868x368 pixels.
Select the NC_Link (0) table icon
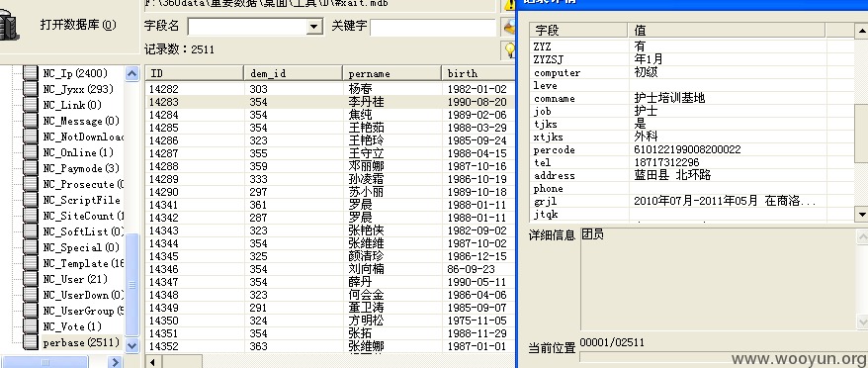coord(30,105)
